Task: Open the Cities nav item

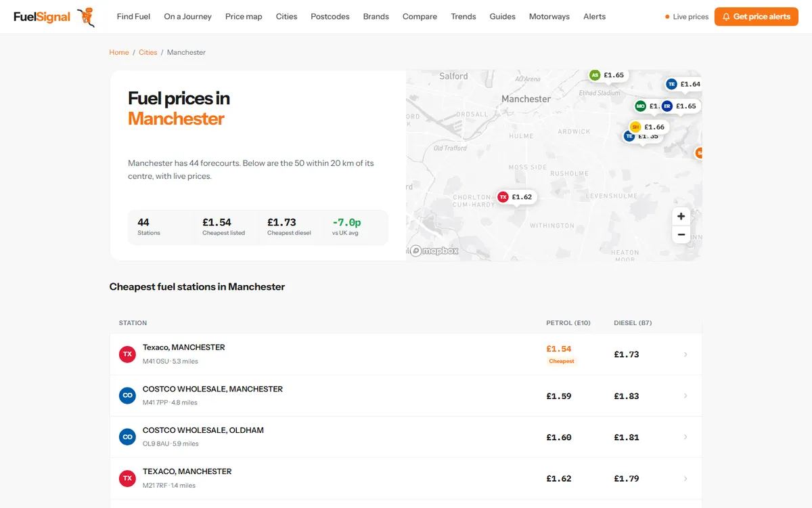Action: point(286,17)
